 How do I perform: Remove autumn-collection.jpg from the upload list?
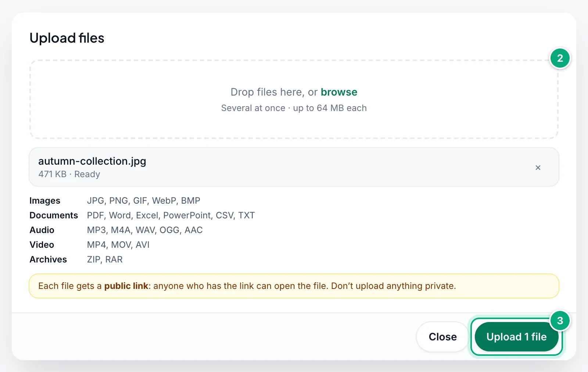tap(538, 168)
